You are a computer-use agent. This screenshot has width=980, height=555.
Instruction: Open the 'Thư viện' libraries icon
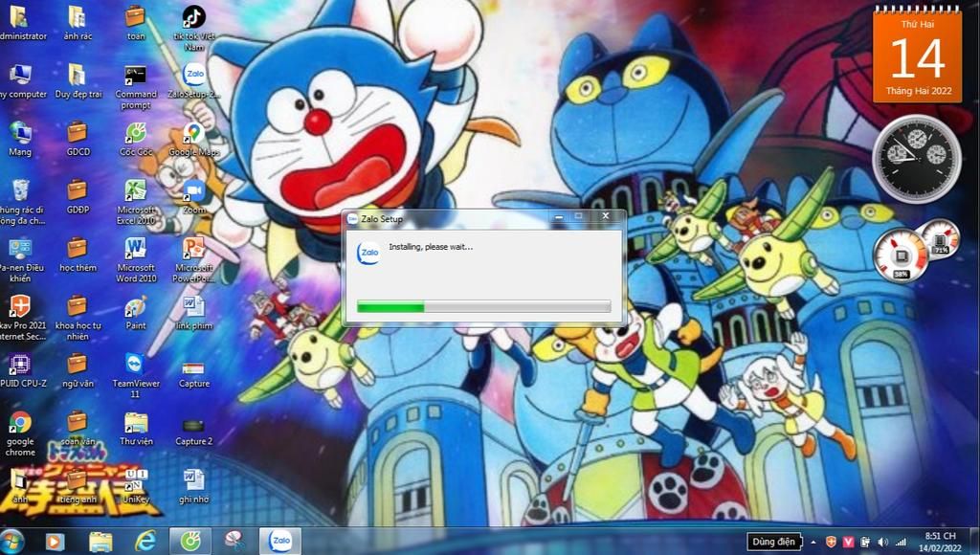pyautogui.click(x=136, y=428)
